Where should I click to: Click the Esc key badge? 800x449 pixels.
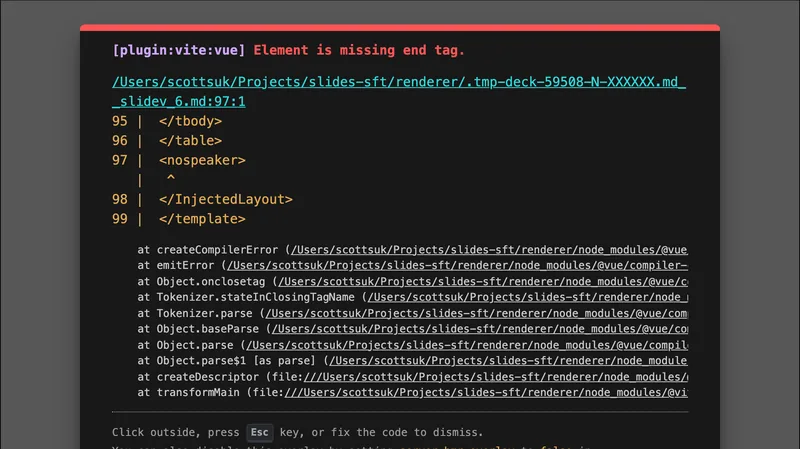pos(260,432)
